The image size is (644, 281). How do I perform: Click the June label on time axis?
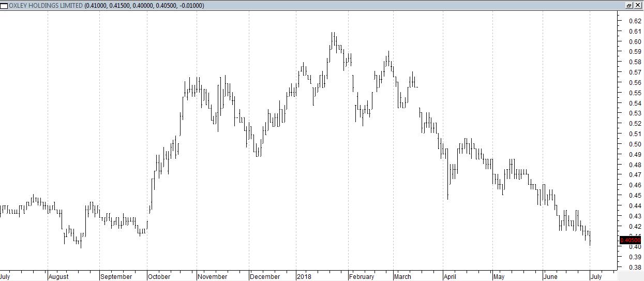pyautogui.click(x=551, y=277)
